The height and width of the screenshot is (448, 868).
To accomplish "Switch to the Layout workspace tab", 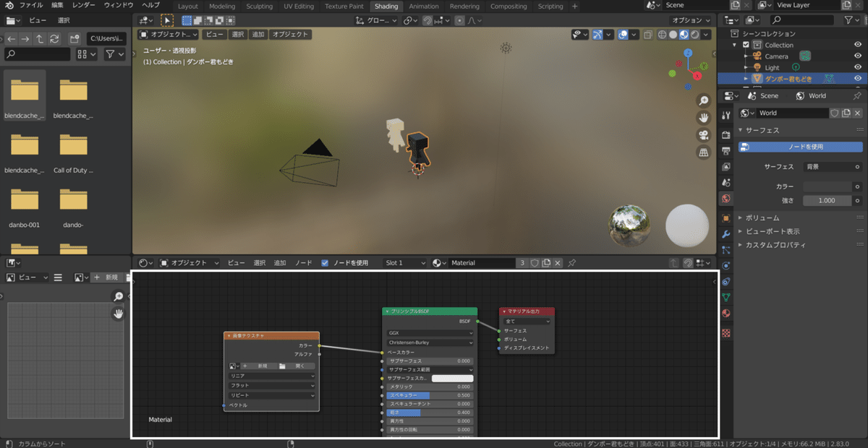I will 188,6.
